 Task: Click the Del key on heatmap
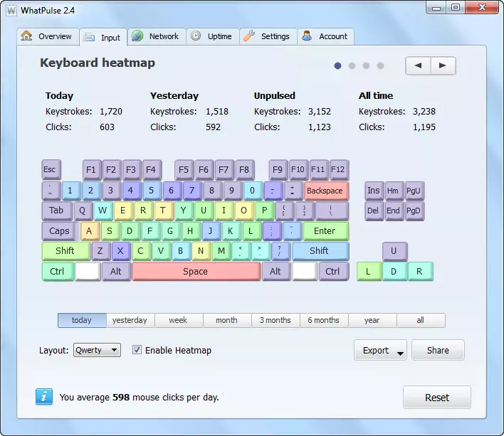374,211
